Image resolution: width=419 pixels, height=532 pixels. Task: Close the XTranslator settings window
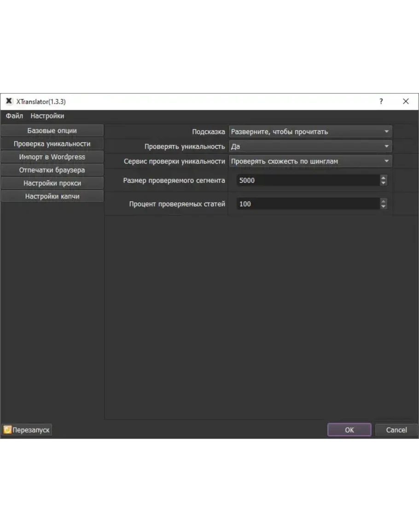[x=406, y=101]
